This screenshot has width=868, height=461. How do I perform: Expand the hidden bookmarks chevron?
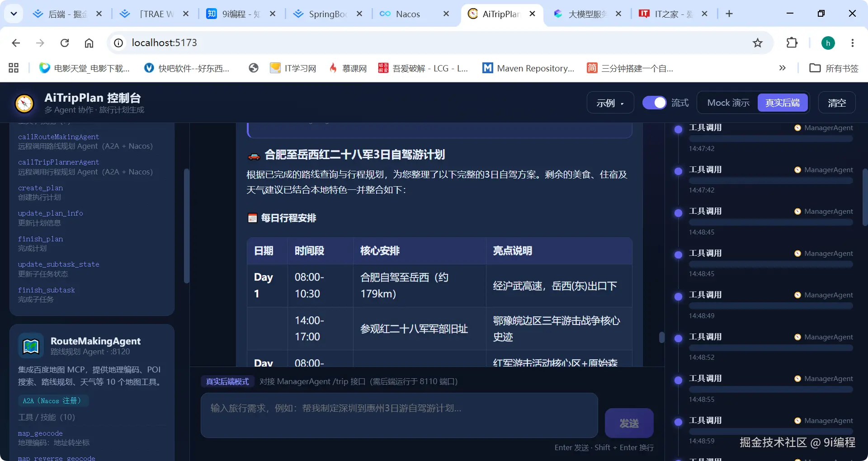point(783,68)
